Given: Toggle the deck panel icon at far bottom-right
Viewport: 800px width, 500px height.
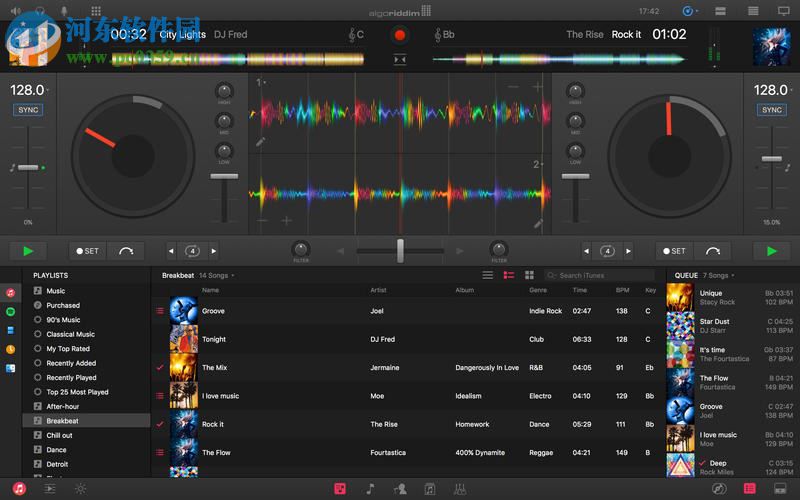Looking at the screenshot, I should [780, 489].
